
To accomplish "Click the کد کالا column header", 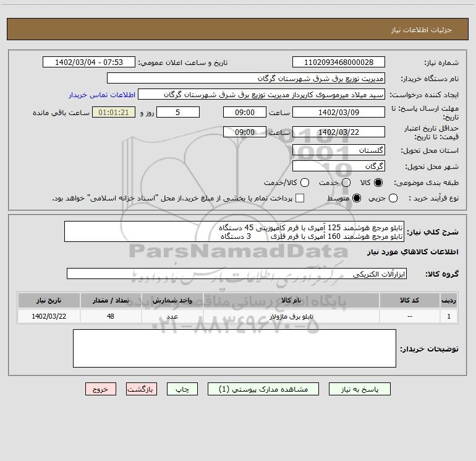I will click(409, 300).
